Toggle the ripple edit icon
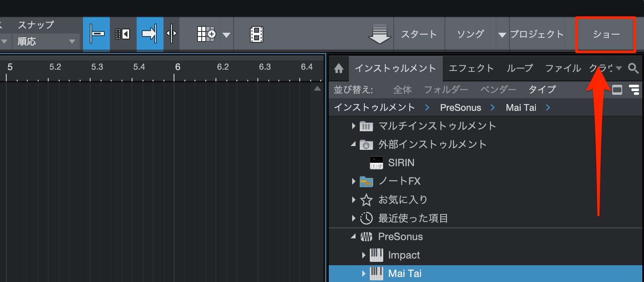644x282 pixels. 122,34
